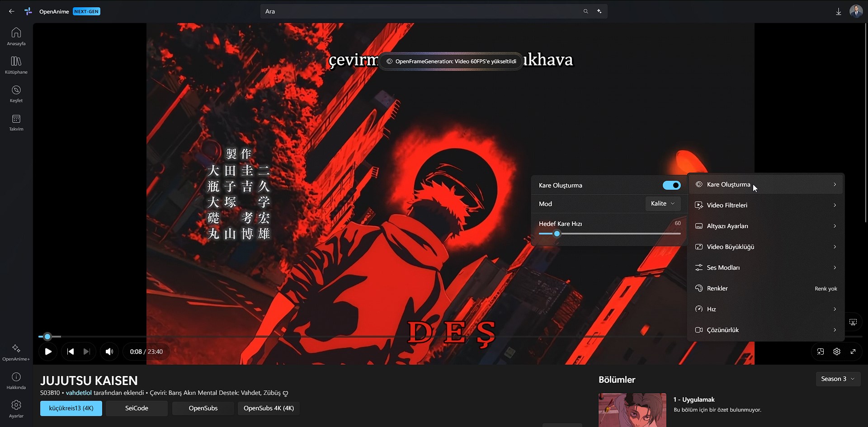Viewport: 868px width, 427px height.
Task: Open the profile avatar menu
Action: [856, 11]
